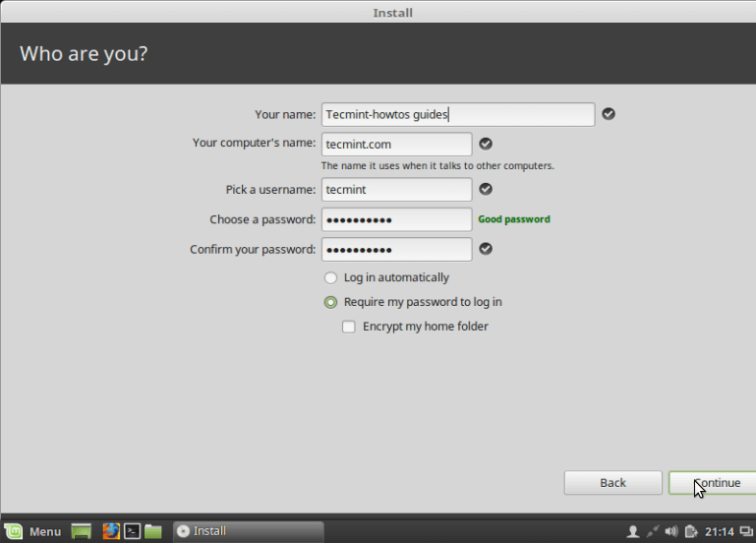Focus the Your name text field

458,114
